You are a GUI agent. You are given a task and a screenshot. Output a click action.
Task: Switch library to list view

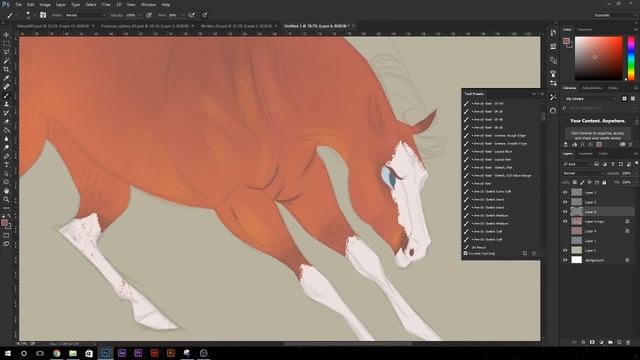tap(633, 99)
